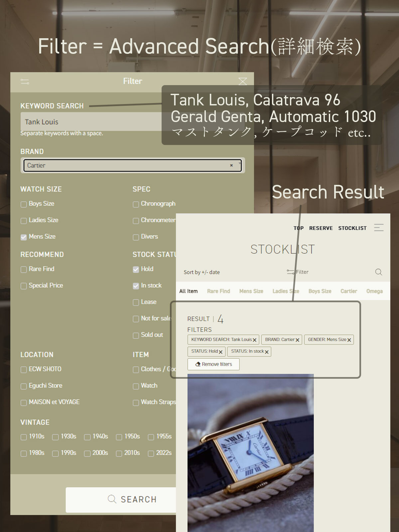Clear Cartier selection in Brand dropdown
The height and width of the screenshot is (532, 399).
(231, 165)
